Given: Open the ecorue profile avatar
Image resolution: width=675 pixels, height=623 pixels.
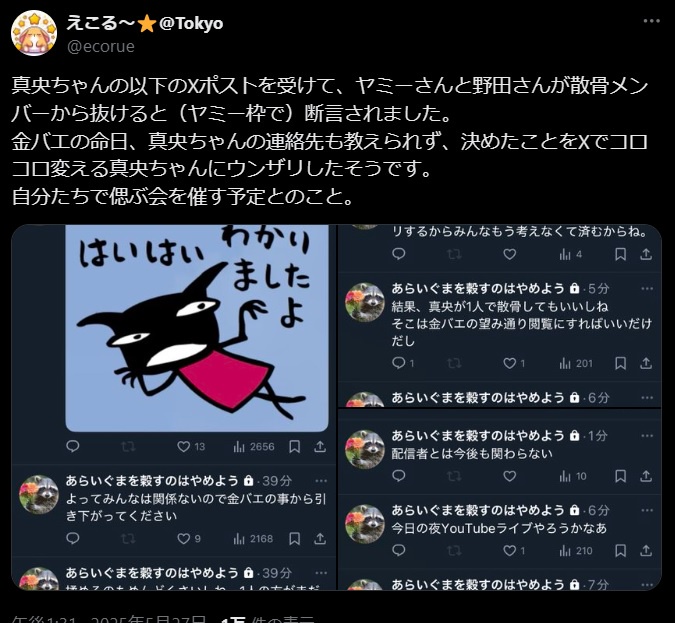Looking at the screenshot, I should [34, 33].
